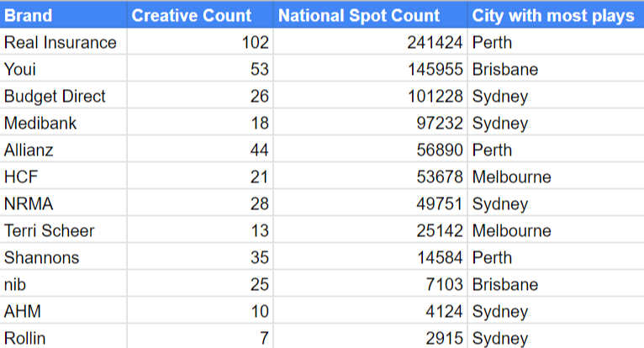This screenshot has width=644, height=348.
Task: Select City with most plays header
Action: pyautogui.click(x=556, y=15)
